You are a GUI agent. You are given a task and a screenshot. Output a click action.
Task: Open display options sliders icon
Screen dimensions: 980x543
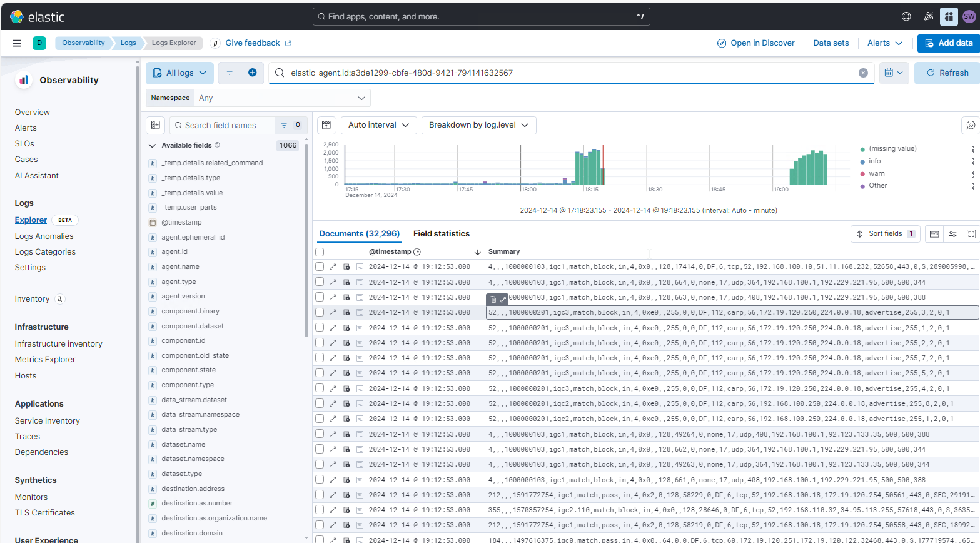click(952, 234)
